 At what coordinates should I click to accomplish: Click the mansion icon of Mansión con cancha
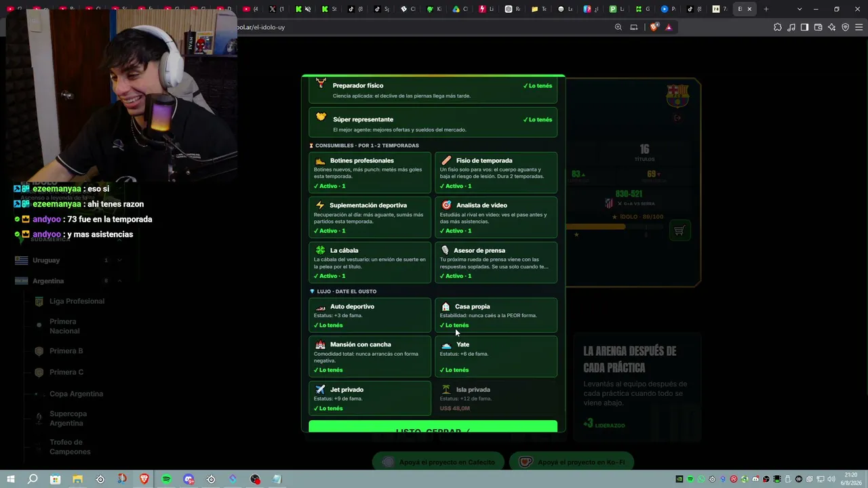coord(321,344)
